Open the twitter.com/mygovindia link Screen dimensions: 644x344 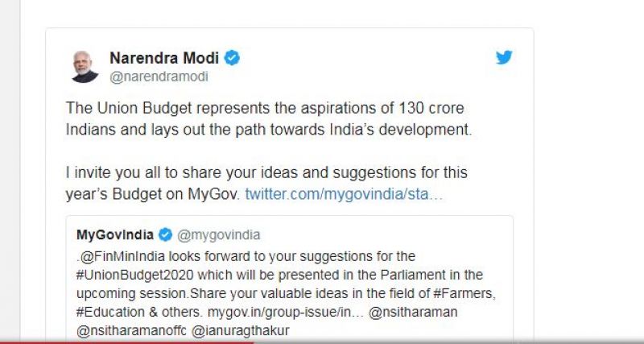(344, 194)
